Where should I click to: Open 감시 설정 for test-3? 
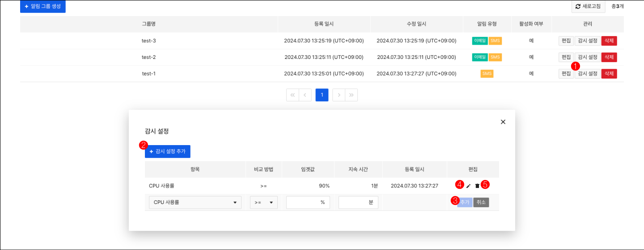click(x=588, y=41)
